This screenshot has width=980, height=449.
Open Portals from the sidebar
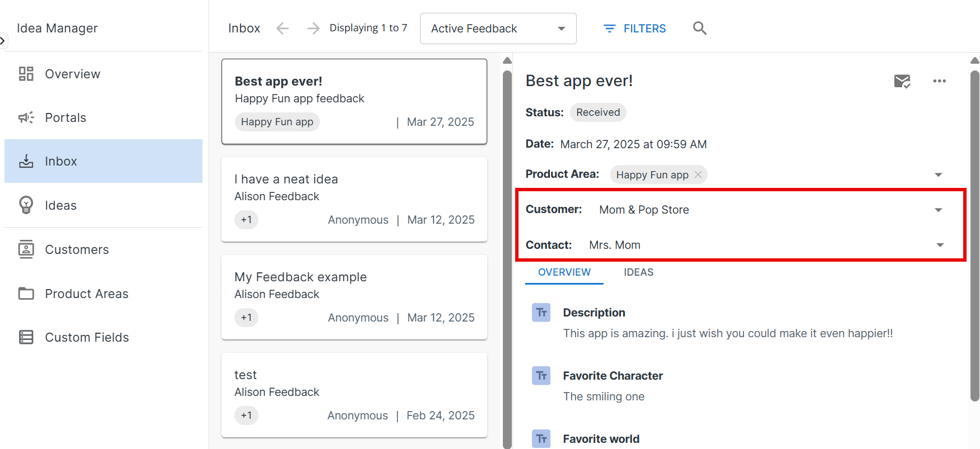coord(65,117)
